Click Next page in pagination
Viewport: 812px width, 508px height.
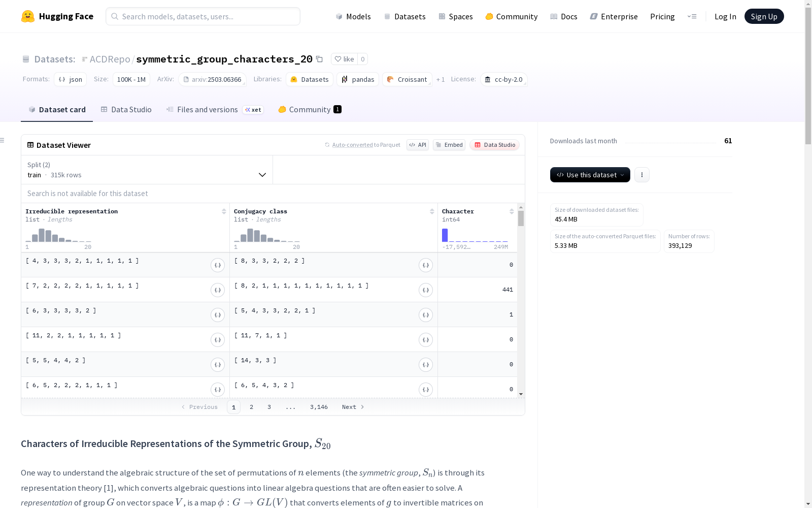[353, 407]
